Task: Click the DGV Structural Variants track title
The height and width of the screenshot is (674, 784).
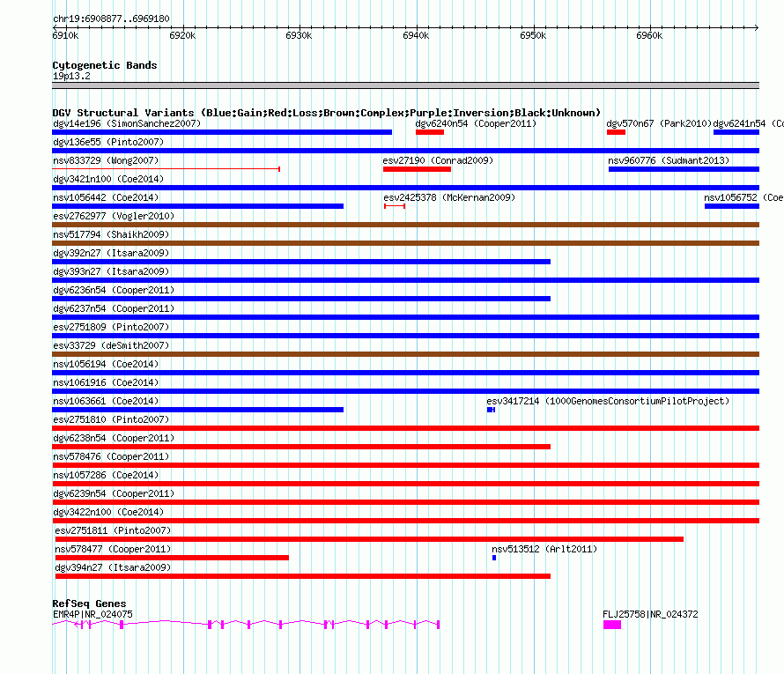Action: [x=326, y=113]
